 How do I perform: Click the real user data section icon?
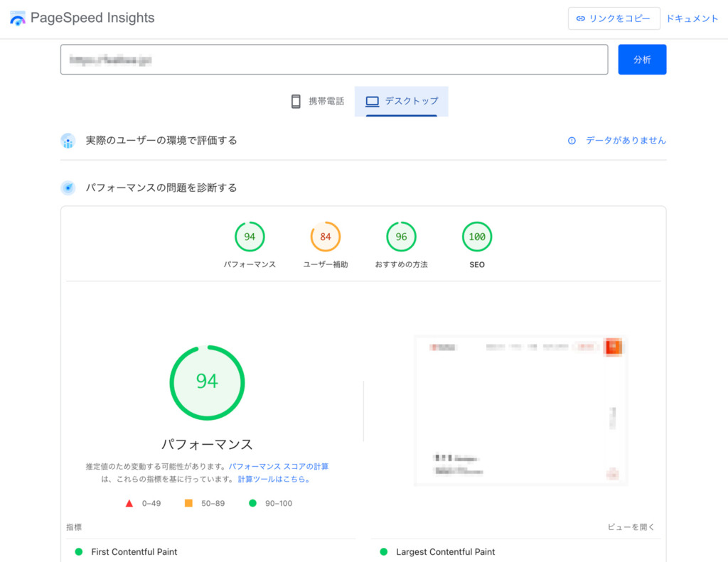tap(68, 141)
